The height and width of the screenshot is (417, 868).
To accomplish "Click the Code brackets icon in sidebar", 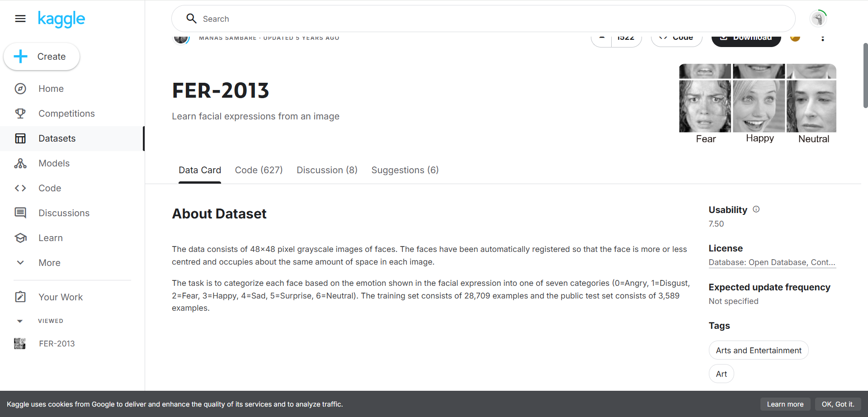I will click(x=20, y=188).
